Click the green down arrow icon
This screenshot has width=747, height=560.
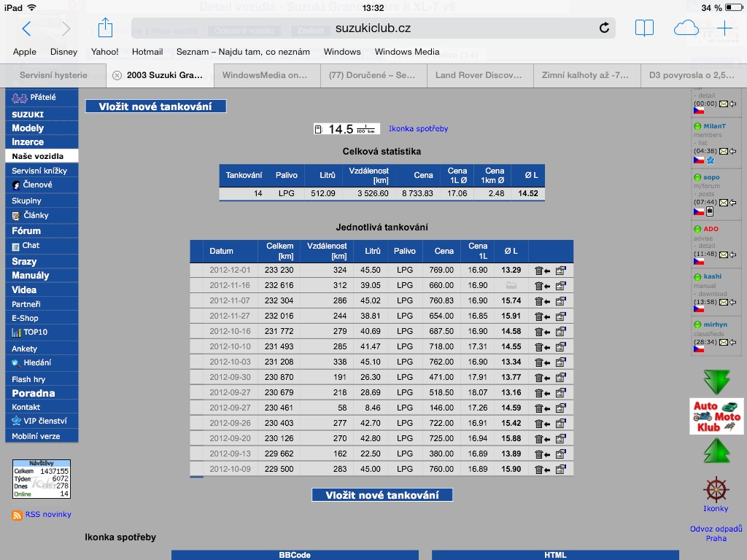point(716,381)
